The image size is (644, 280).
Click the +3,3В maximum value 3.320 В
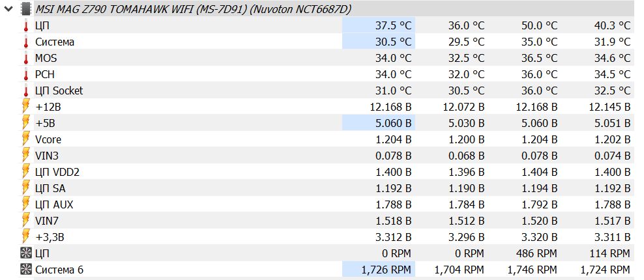tap(539, 237)
